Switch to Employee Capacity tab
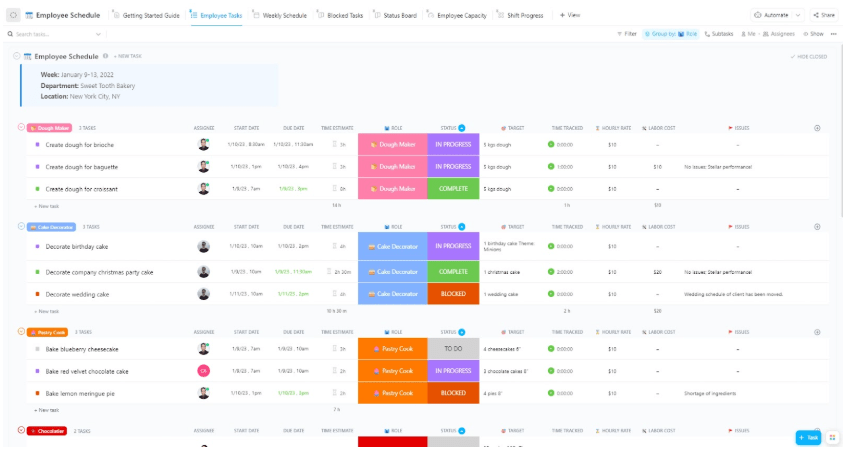 tap(457, 16)
